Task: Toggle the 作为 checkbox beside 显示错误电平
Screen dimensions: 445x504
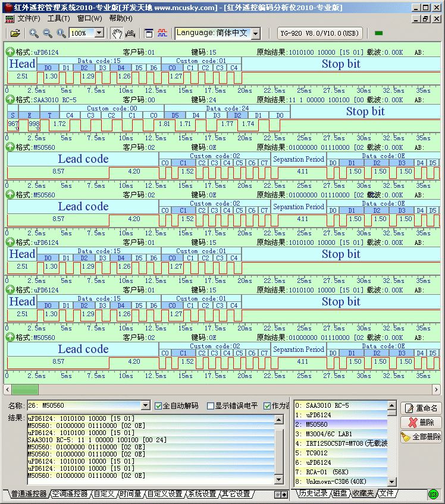Action: (267, 406)
